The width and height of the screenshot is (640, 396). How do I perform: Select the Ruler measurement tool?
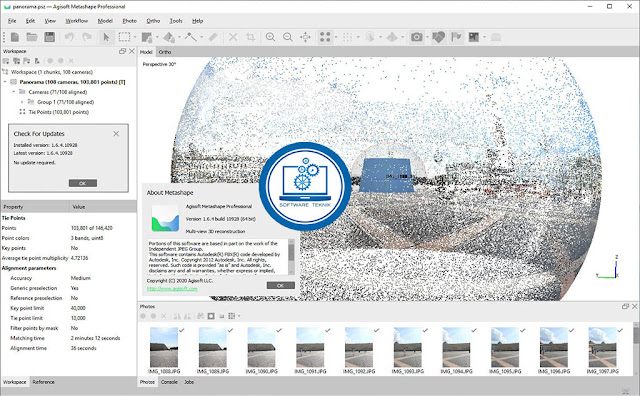(x=212, y=37)
